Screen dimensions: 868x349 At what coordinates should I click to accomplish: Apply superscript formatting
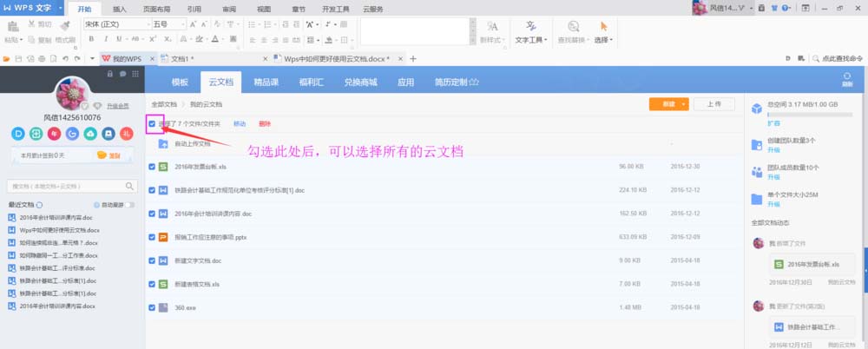pos(153,39)
